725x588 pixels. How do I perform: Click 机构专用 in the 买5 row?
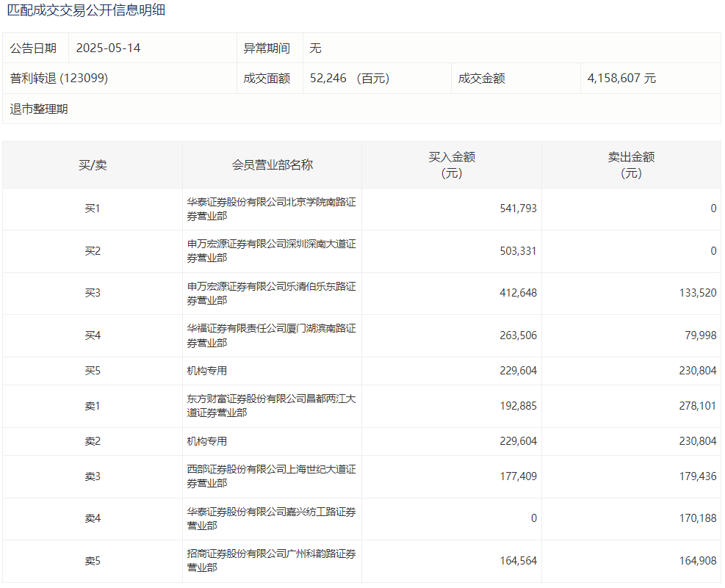pos(207,371)
